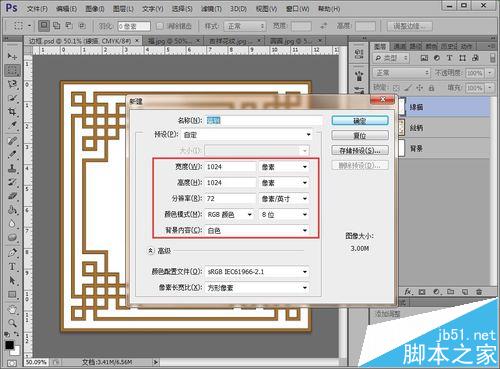Viewport: 500px width, 369px height.
Task: Select the Sponge tool
Action: coord(12,238)
